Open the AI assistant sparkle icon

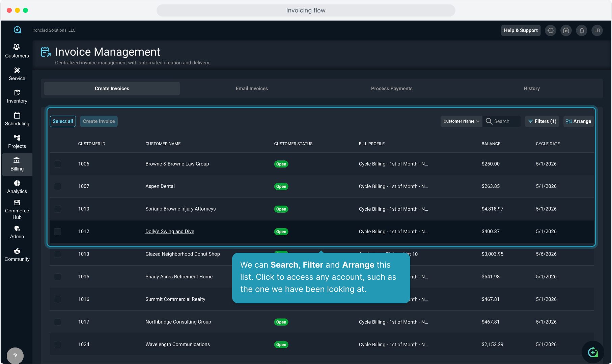point(593,352)
